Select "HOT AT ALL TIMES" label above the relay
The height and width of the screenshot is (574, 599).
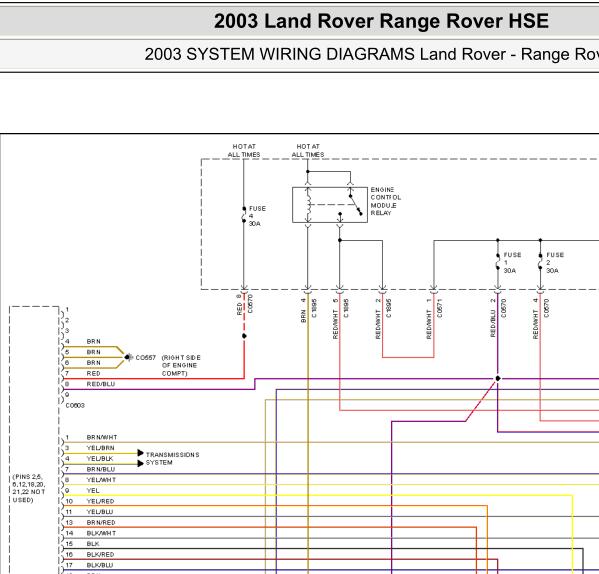[308, 150]
